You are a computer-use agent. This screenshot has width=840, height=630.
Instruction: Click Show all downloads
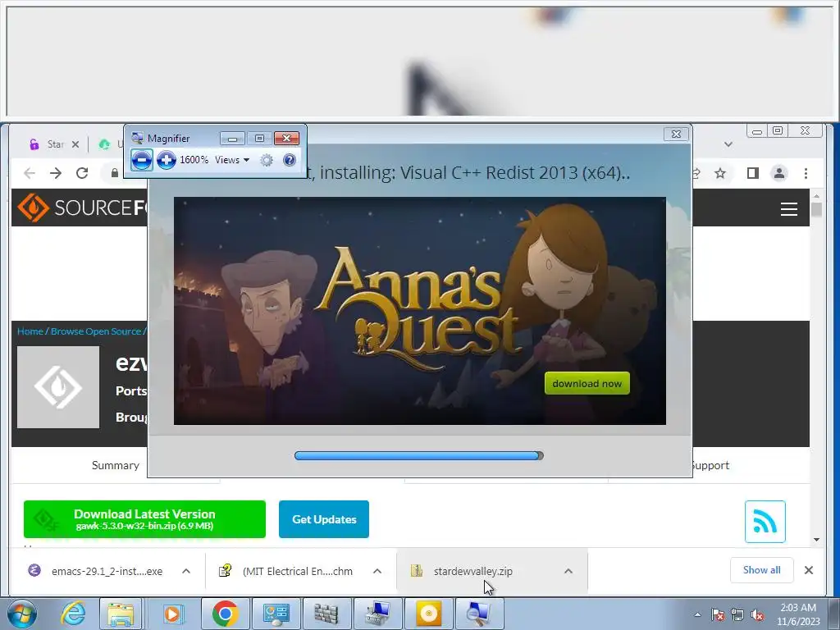[x=761, y=570]
